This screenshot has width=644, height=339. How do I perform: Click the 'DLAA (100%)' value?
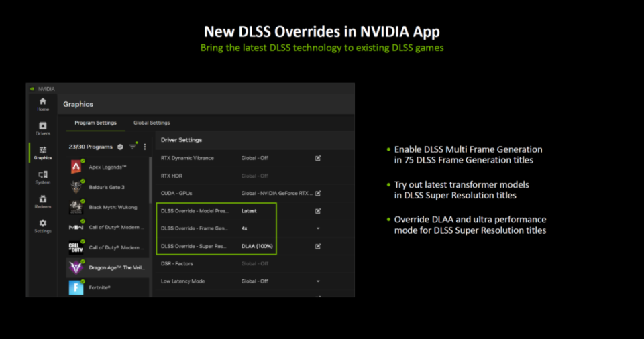pos(257,246)
